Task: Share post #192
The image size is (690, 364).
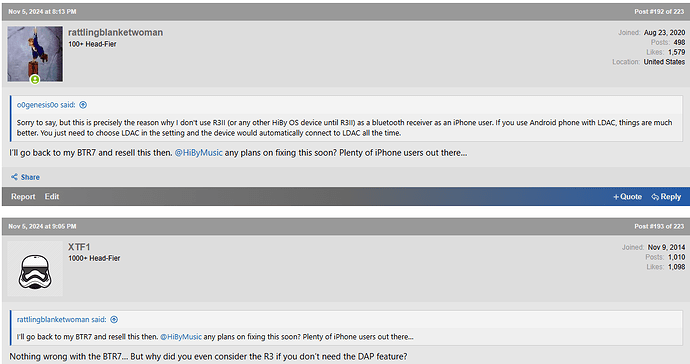Action: [x=26, y=177]
